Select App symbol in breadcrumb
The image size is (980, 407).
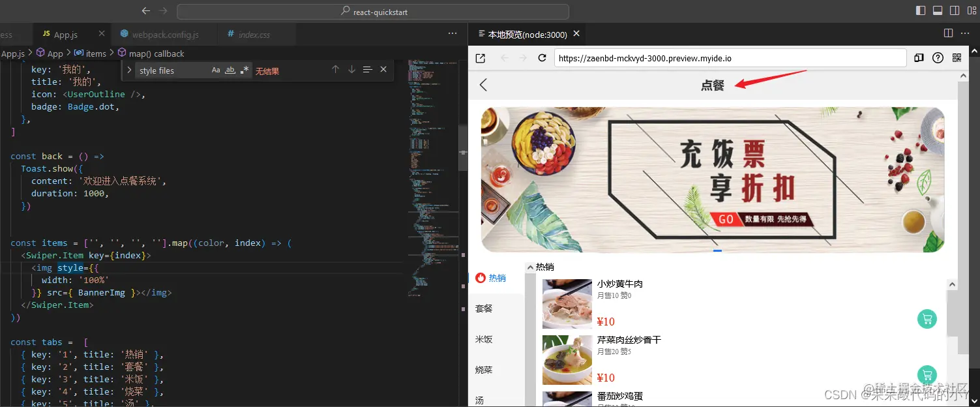click(x=50, y=53)
